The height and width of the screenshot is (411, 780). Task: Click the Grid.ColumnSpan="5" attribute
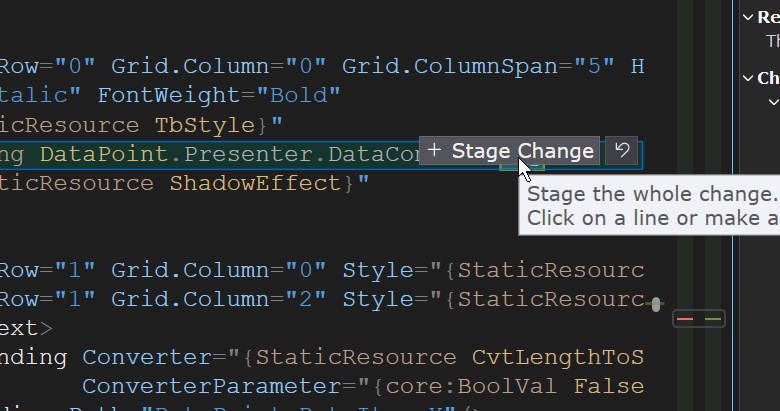(x=478, y=66)
